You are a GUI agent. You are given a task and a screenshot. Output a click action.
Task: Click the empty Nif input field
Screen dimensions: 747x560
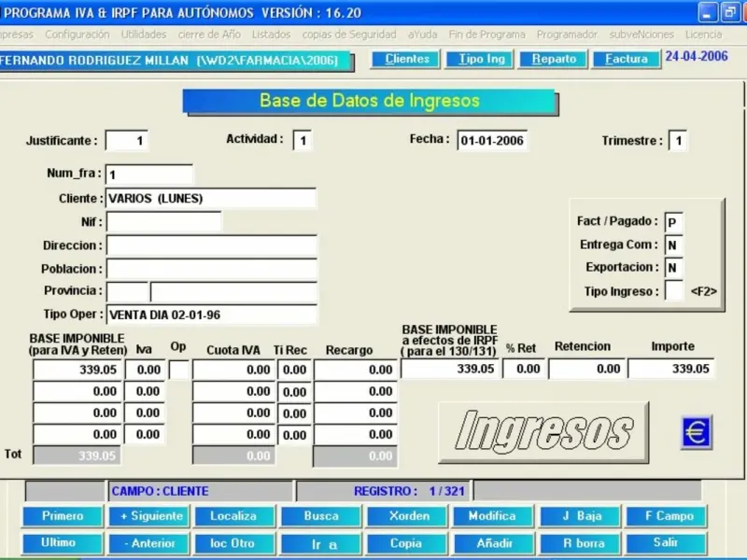coord(164,222)
